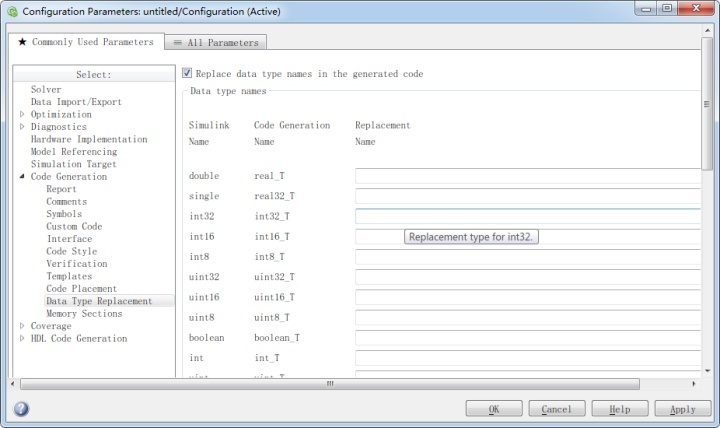
Task: Click the replacement name field for int8
Action: point(528,257)
